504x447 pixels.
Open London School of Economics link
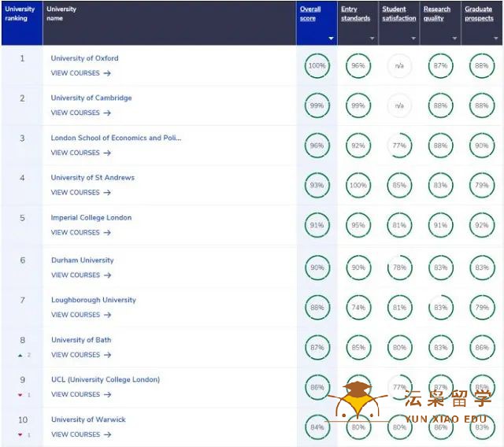[x=116, y=138]
